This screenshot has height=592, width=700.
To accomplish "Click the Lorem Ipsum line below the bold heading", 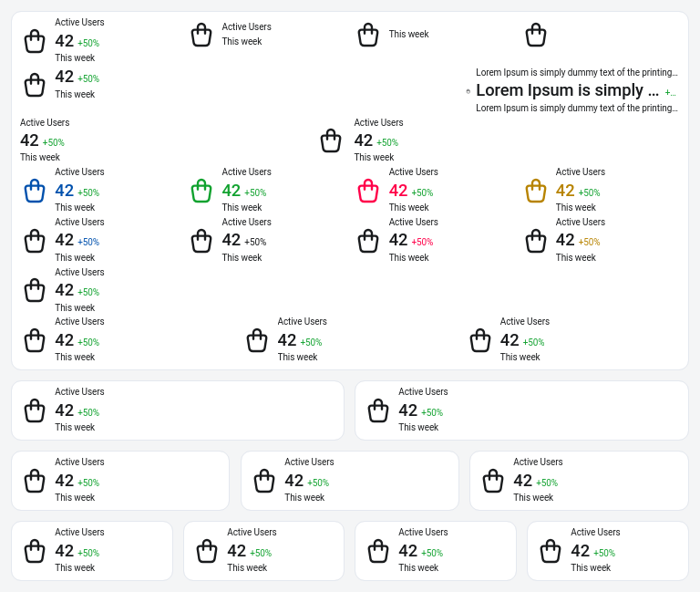I will [x=576, y=108].
